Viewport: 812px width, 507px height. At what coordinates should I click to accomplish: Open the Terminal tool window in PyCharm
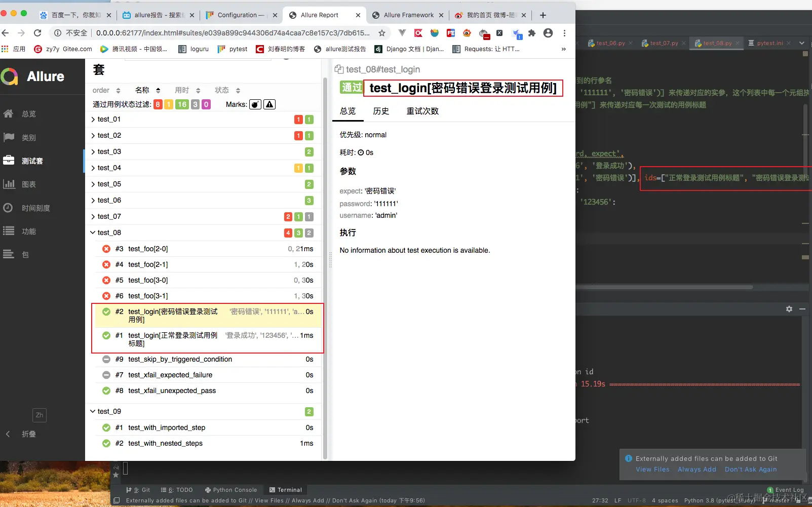coord(286,490)
